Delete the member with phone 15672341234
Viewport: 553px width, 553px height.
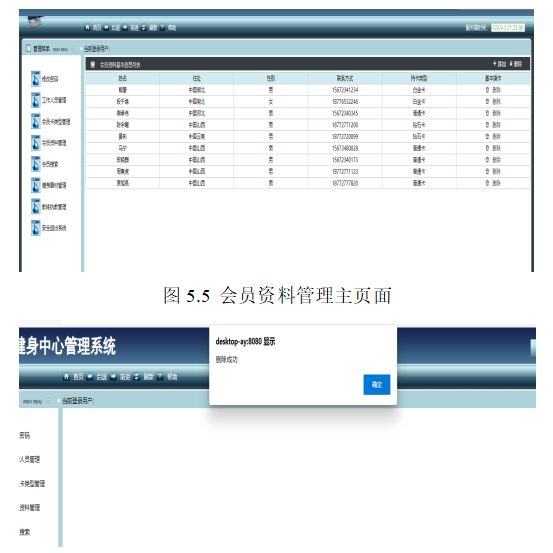493,90
